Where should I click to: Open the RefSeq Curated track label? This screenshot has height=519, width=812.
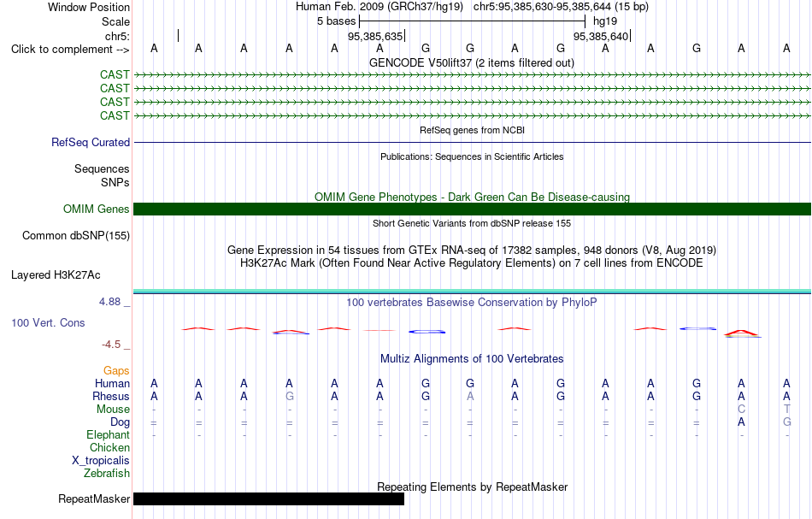pos(90,143)
